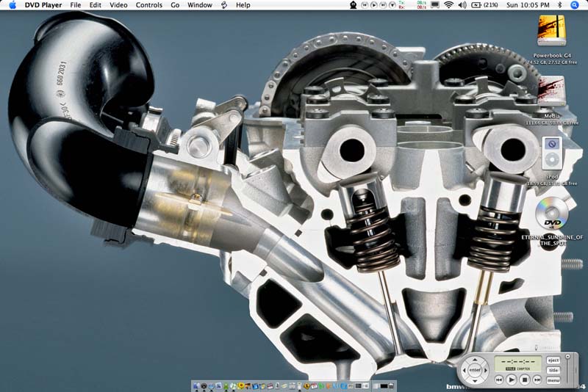Click menu bar iTunes previous track control
Image resolution: width=588 pixels, height=392 pixels.
pos(365,5)
